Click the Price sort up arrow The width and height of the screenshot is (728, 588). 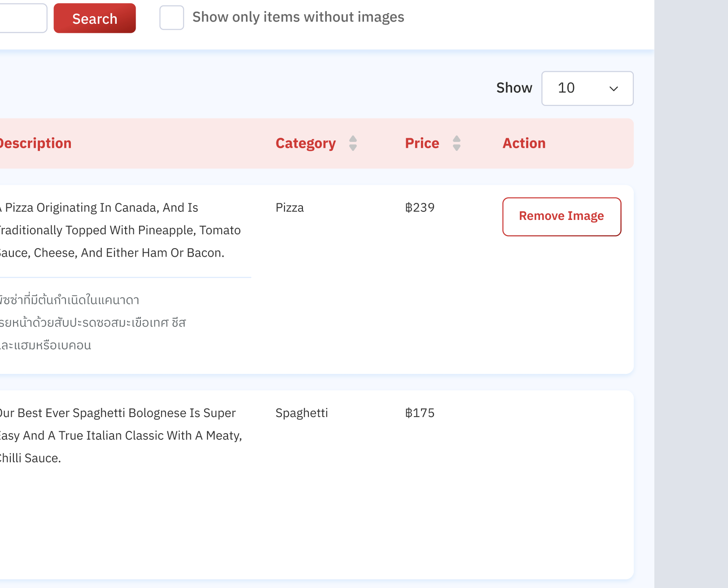click(456, 139)
